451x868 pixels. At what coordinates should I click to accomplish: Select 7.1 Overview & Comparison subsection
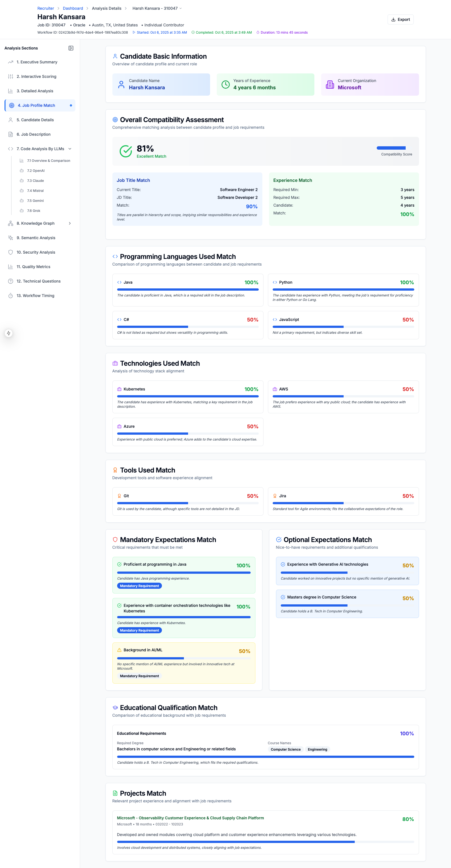[48, 161]
